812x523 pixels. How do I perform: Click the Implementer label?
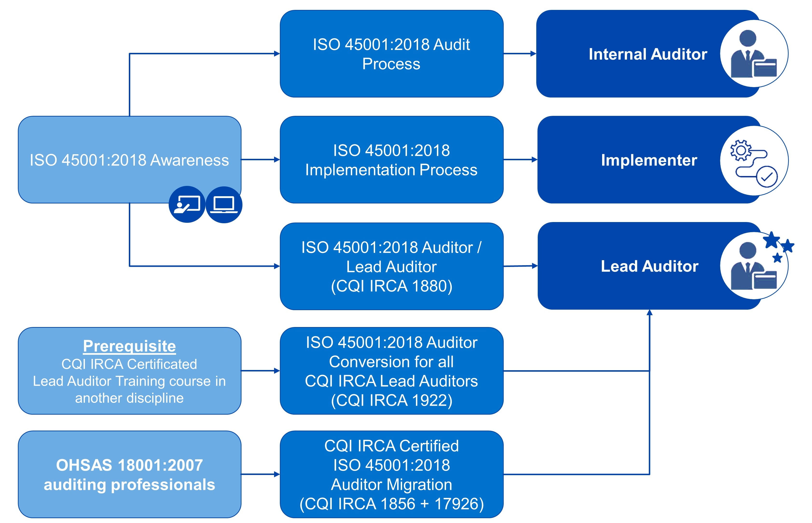pos(649,160)
